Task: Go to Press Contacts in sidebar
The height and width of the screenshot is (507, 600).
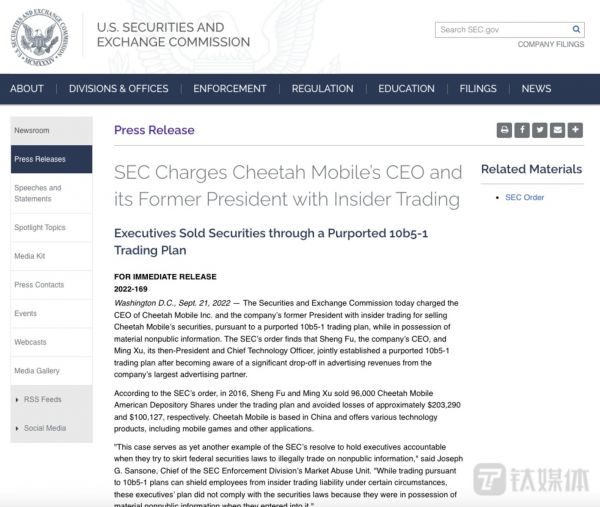Action: (51, 285)
